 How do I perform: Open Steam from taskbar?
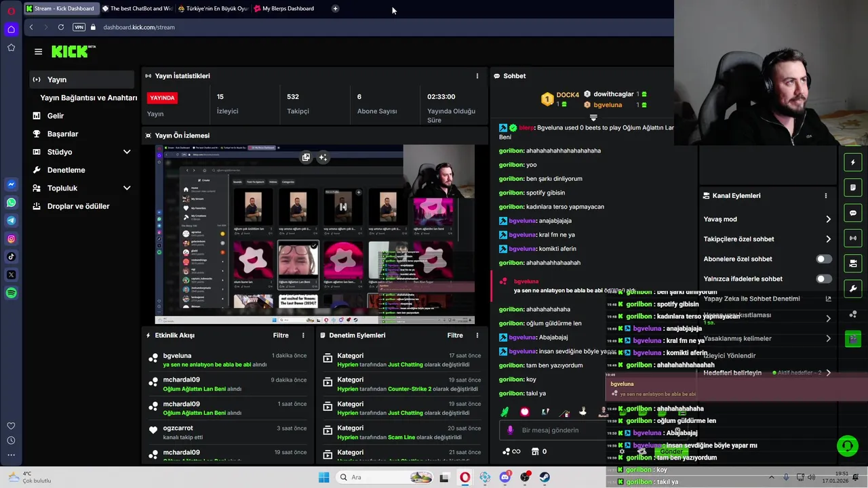click(545, 477)
